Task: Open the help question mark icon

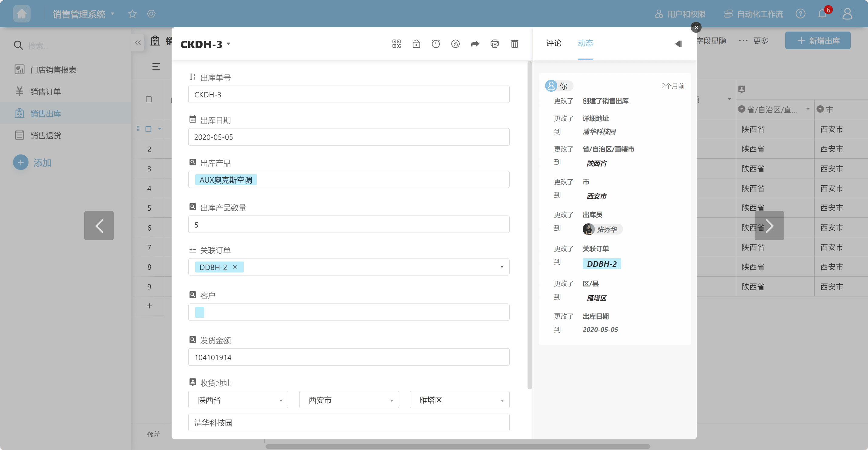Action: 800,14
